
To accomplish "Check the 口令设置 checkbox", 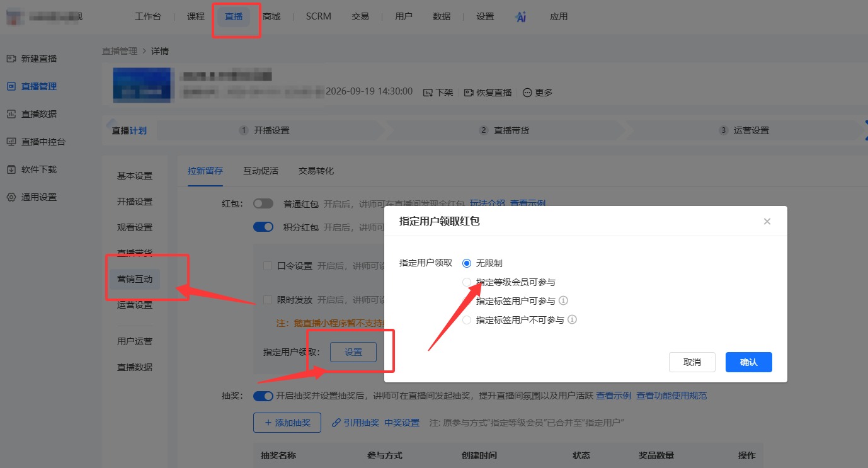I will coord(268,266).
